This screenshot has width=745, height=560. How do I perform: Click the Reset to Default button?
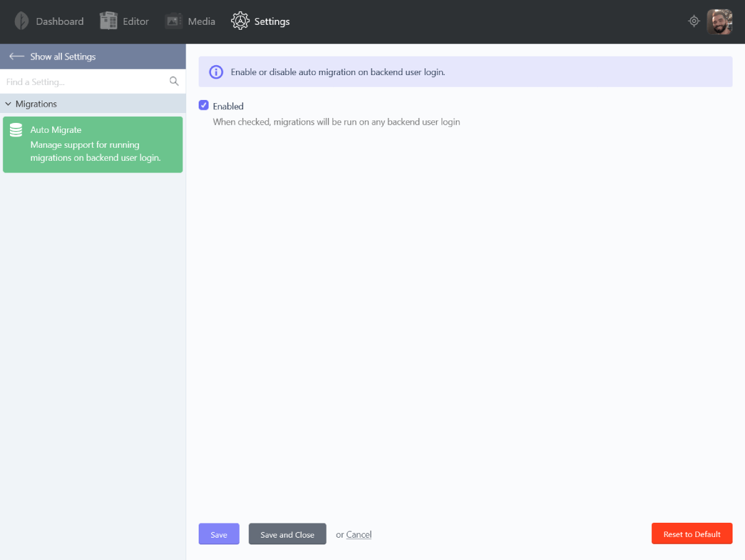692,534
